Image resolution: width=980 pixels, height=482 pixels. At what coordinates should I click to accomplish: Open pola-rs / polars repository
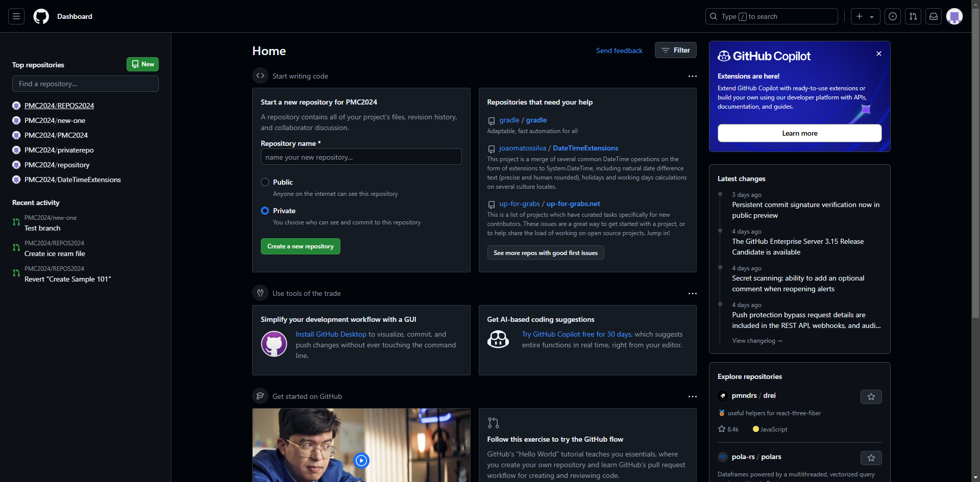click(756, 456)
